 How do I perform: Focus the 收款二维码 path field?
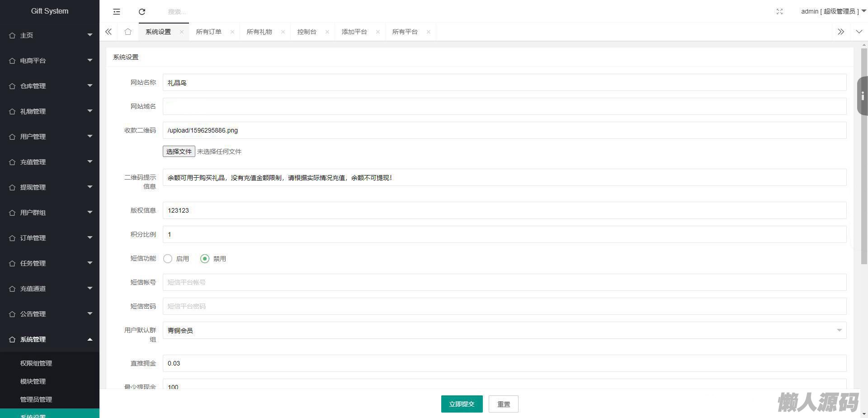(x=505, y=130)
